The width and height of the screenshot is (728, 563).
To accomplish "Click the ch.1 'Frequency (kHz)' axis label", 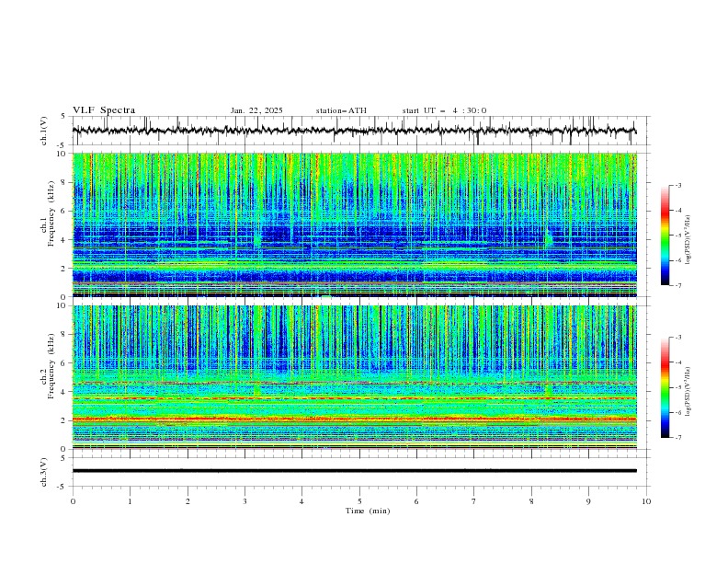I will pyautogui.click(x=51, y=213).
